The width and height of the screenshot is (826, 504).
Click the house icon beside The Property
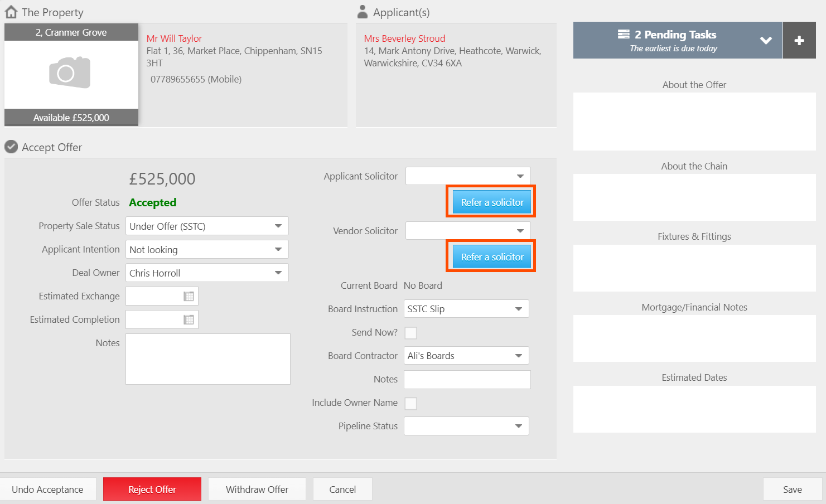(11, 12)
